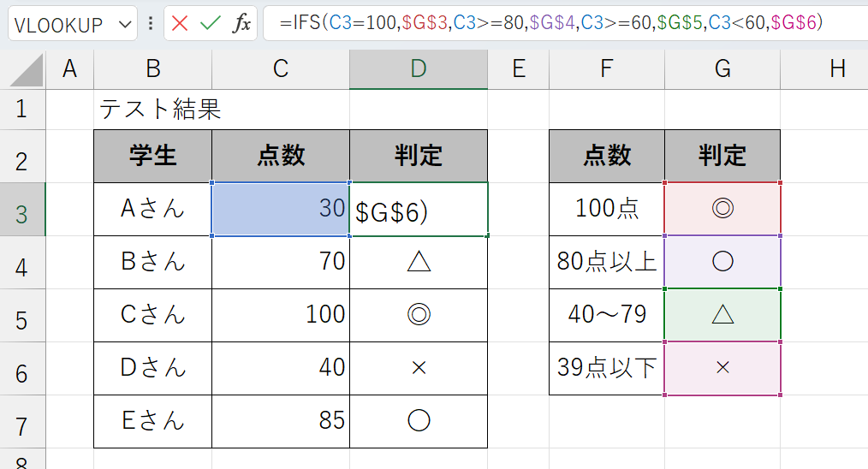Click the 40～79 criteria cell

tap(607, 316)
